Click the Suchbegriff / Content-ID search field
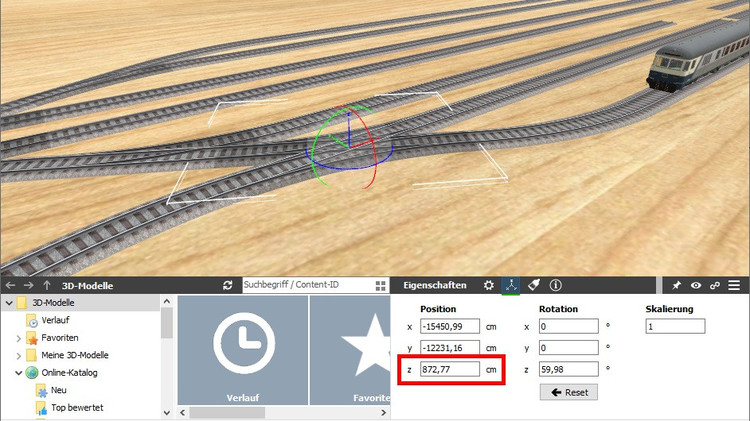 pyautogui.click(x=309, y=285)
